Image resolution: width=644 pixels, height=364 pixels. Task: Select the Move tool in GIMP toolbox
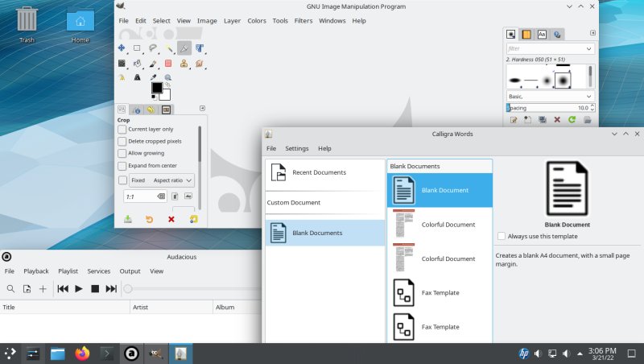pyautogui.click(x=122, y=48)
